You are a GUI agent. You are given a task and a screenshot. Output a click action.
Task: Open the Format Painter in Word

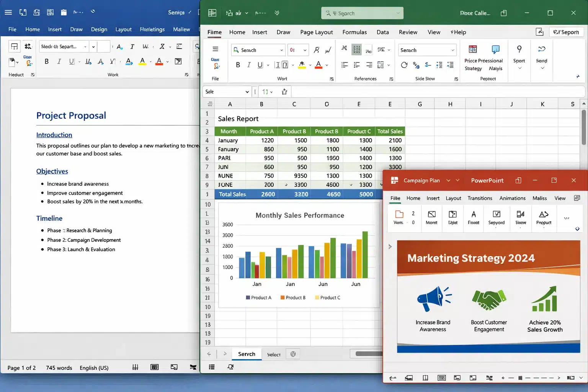28,63
